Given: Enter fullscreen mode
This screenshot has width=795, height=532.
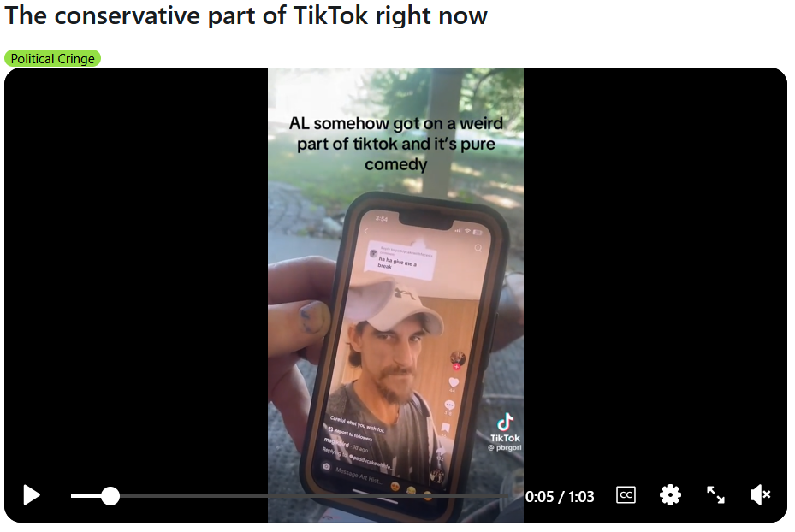Looking at the screenshot, I should [x=715, y=495].
